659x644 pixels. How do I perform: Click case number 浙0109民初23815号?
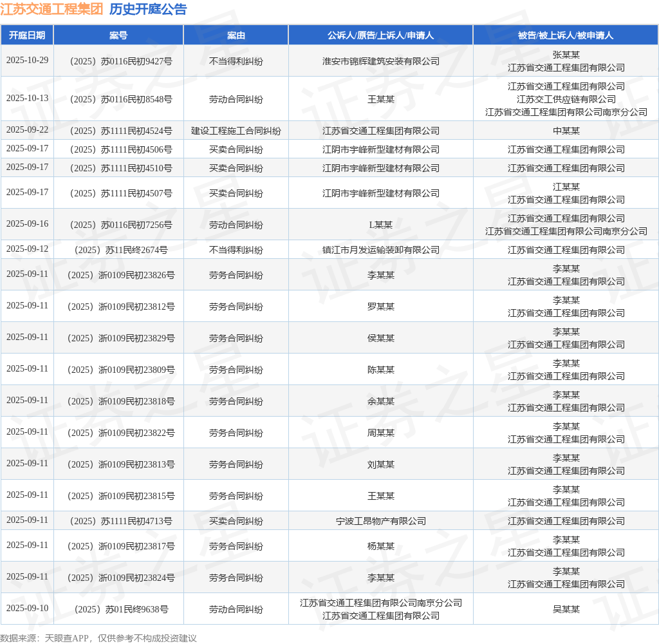tap(121, 496)
